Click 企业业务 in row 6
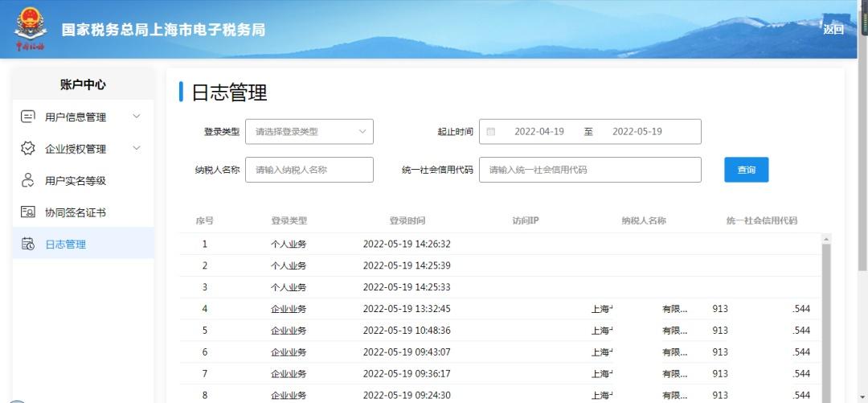 [289, 352]
